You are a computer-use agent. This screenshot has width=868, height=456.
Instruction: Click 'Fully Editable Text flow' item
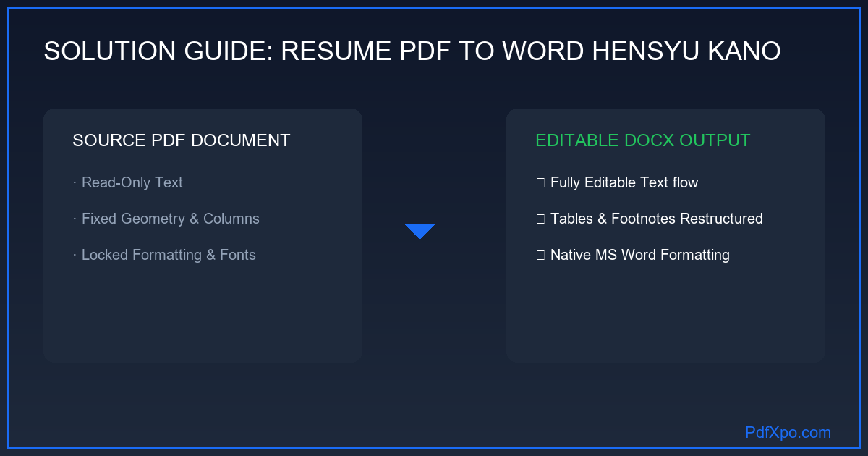617,182
